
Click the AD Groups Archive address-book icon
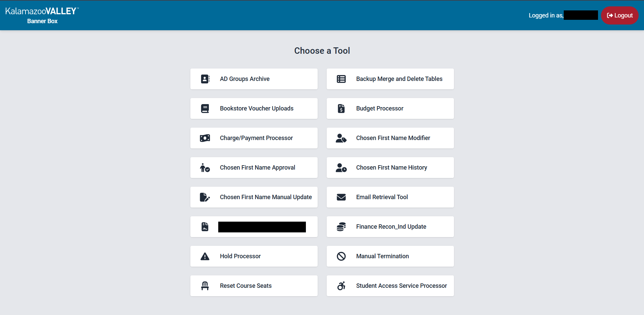(205, 79)
